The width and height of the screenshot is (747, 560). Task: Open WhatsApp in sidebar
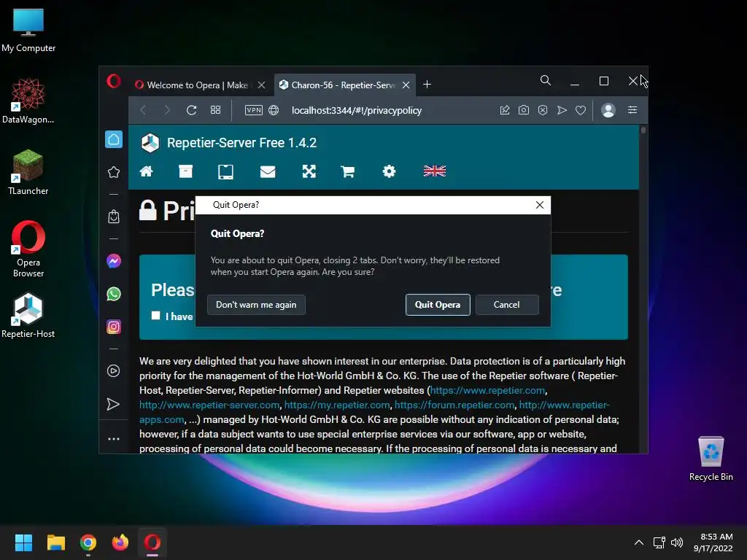tap(113, 294)
